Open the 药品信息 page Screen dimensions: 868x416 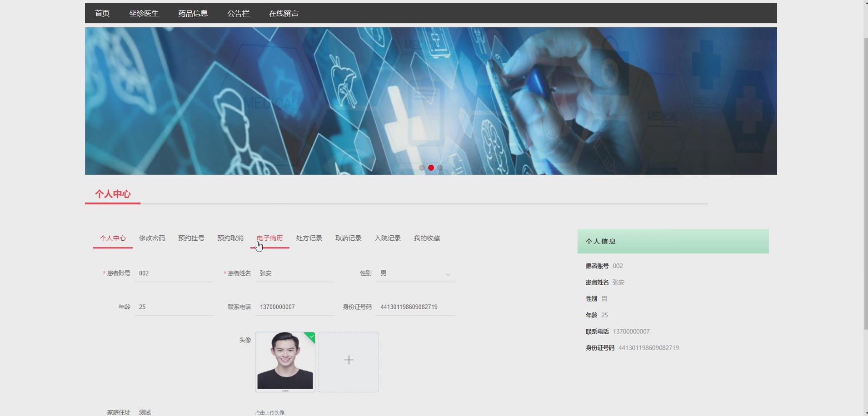coord(193,13)
